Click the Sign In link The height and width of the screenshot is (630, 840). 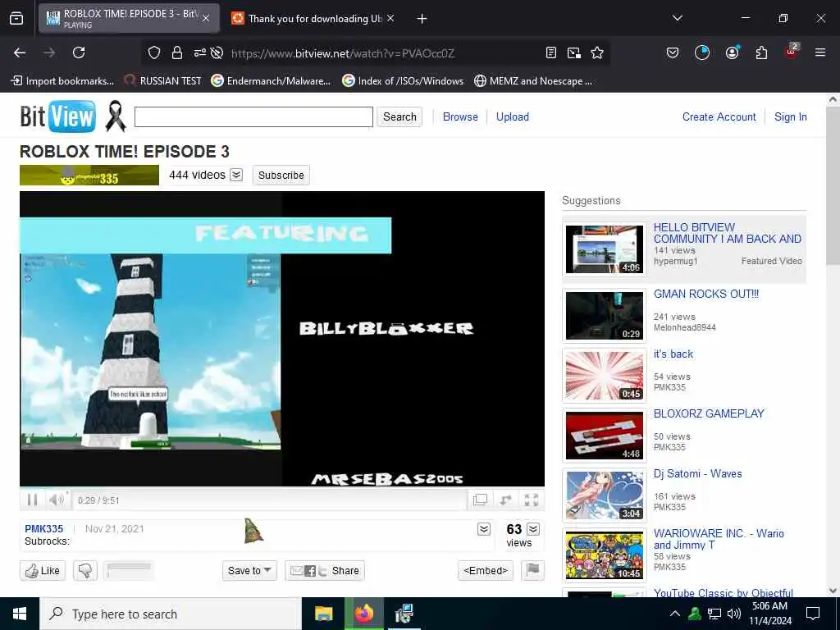pyautogui.click(x=790, y=116)
